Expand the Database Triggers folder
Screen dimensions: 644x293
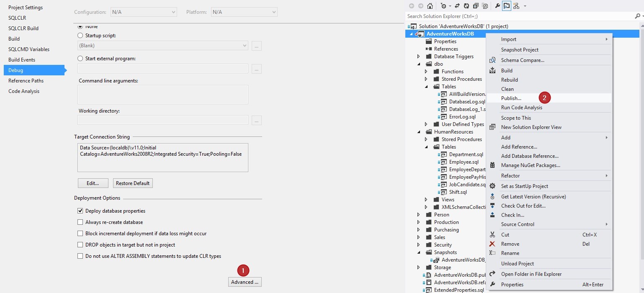[x=418, y=57]
